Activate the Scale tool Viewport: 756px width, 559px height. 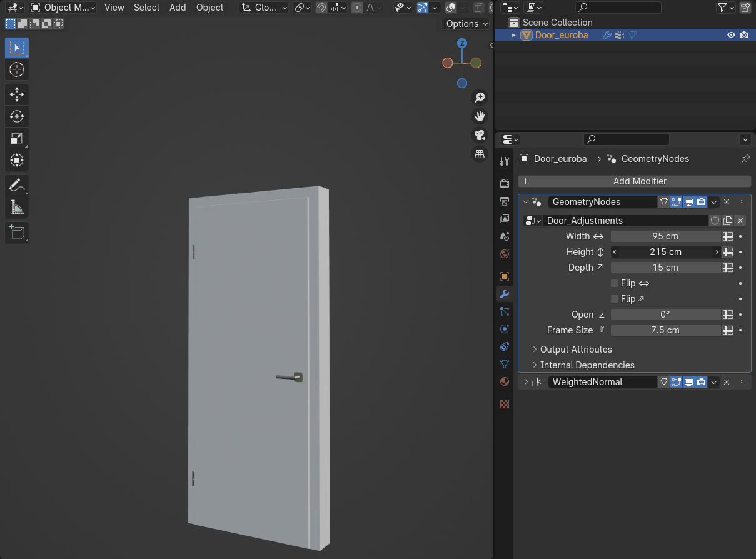coord(17,138)
